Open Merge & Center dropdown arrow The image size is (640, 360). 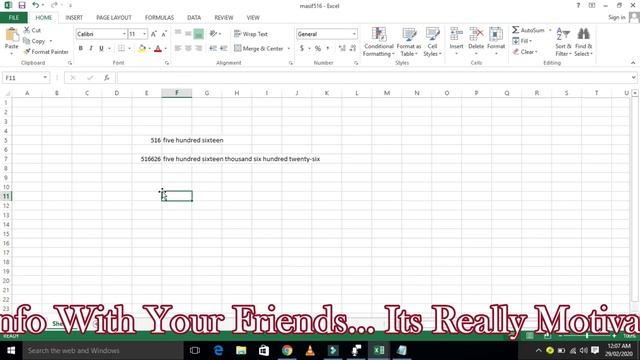click(289, 49)
